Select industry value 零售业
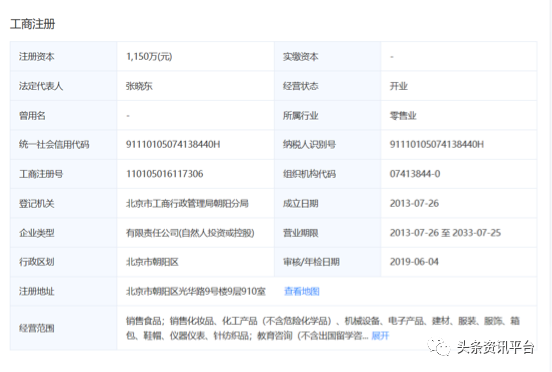Viewport: 552px width, 372px height. [403, 115]
